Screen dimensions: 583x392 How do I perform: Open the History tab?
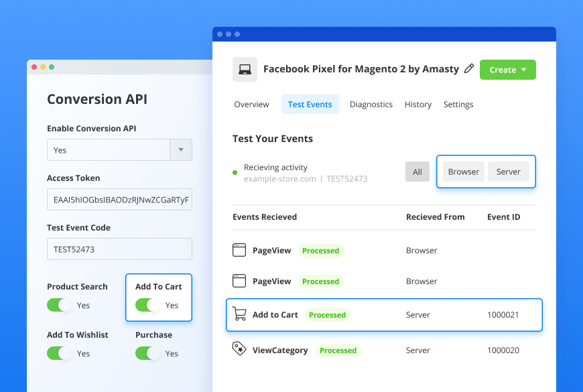(417, 105)
